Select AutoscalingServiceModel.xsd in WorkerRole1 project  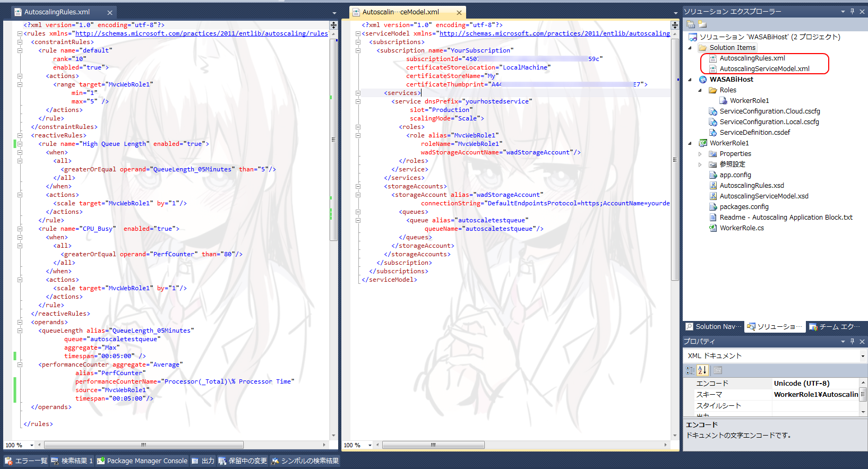click(764, 196)
